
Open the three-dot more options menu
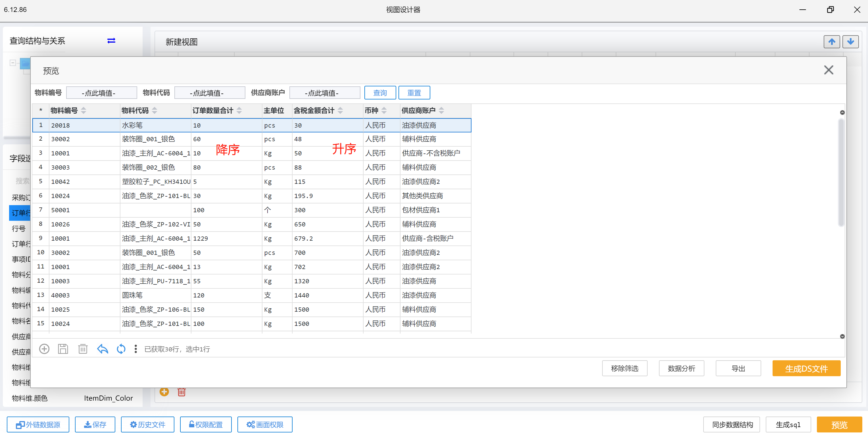pyautogui.click(x=135, y=349)
